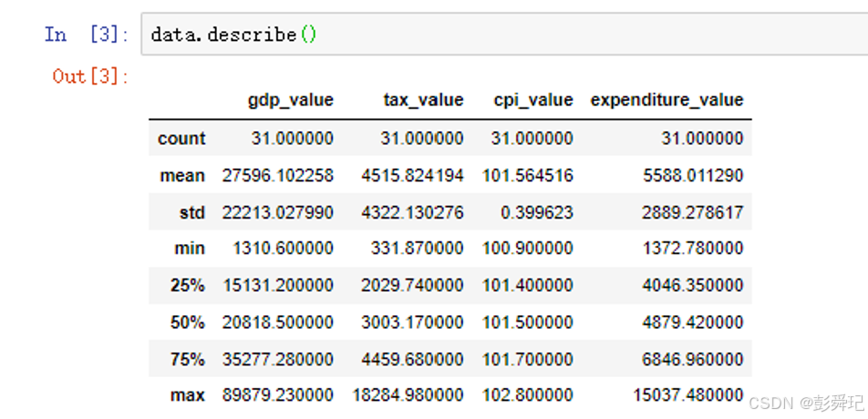Image resolution: width=868 pixels, height=419 pixels.
Task: Select gdp_value mean 27596.102258
Action: coord(278,176)
